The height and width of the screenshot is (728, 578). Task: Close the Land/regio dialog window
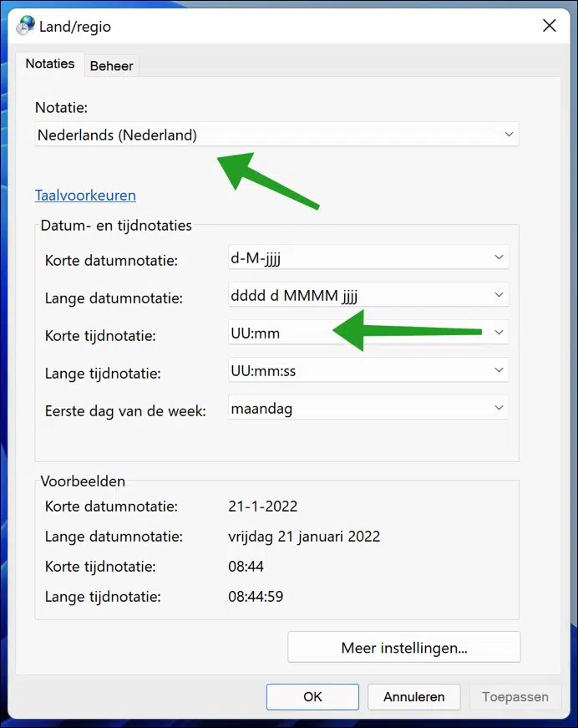coord(550,26)
